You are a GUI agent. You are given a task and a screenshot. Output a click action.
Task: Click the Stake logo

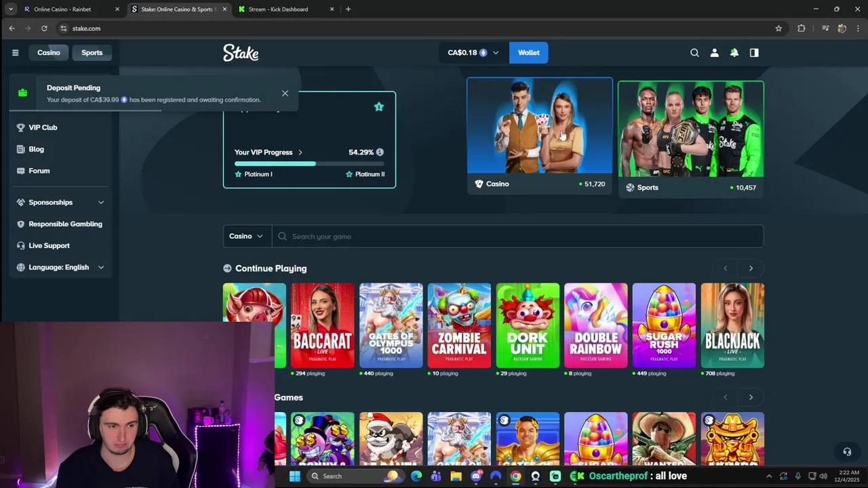[241, 53]
